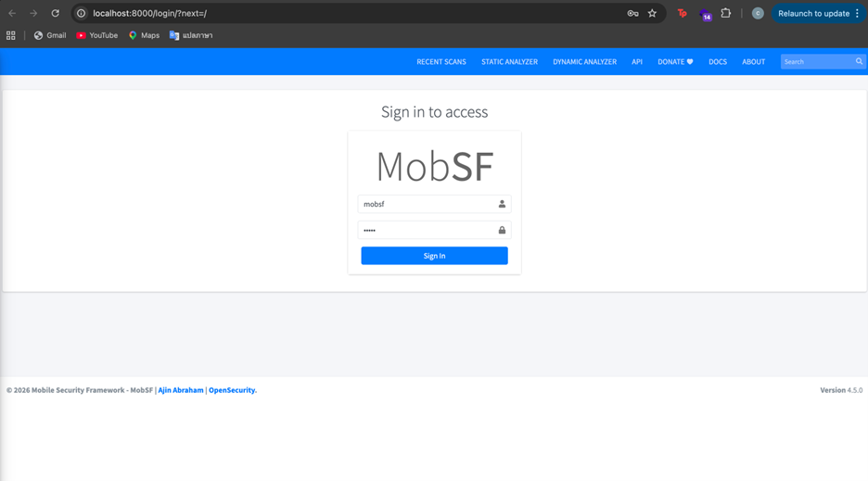Open the Chrome profile avatar
This screenshot has width=868, height=481.
tap(758, 13)
